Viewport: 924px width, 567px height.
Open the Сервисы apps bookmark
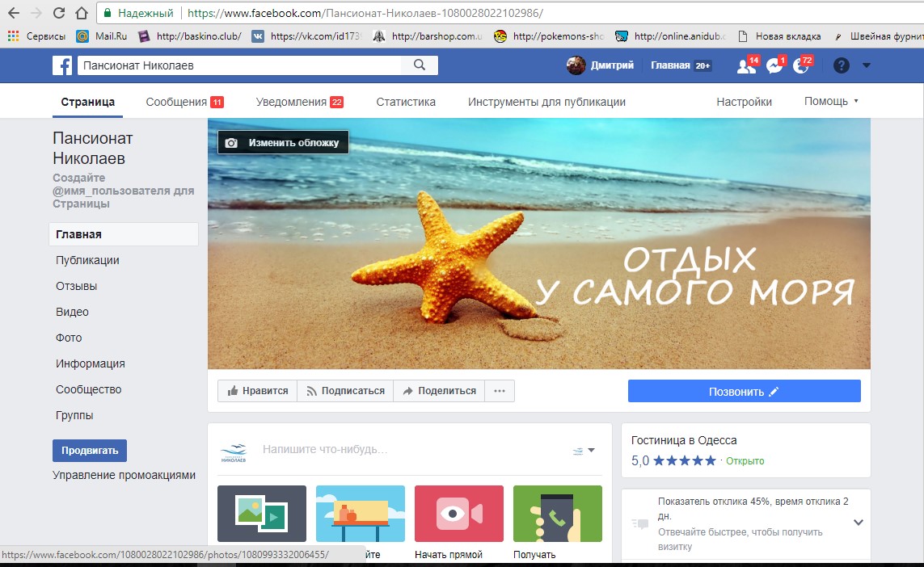click(x=36, y=36)
